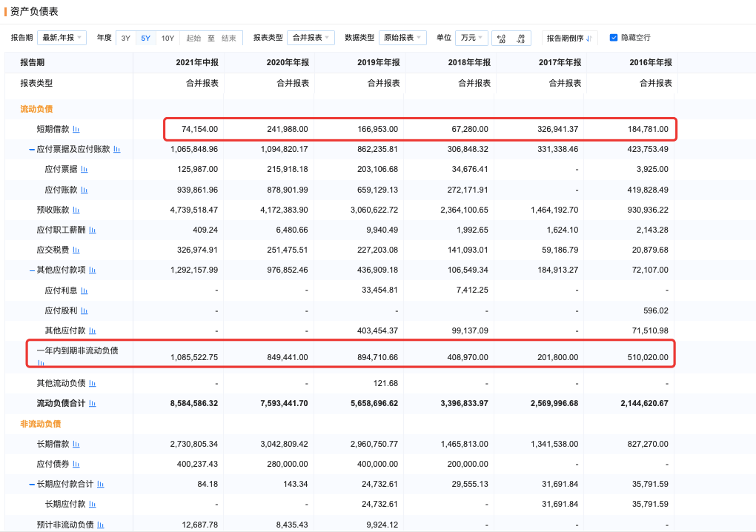Toggle the 隐藏空行 checkbox
This screenshot has height=532, width=756.
click(614, 38)
